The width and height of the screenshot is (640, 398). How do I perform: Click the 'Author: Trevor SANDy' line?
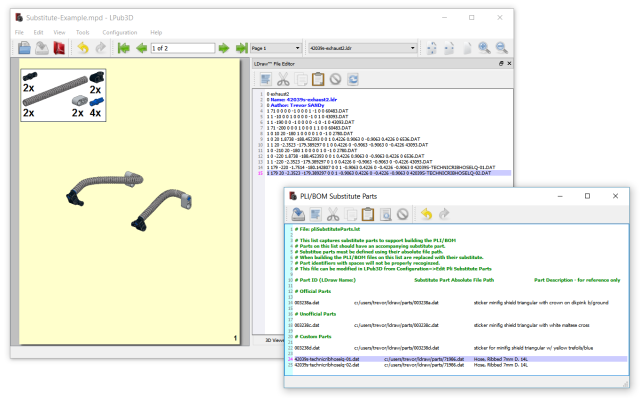[297, 105]
